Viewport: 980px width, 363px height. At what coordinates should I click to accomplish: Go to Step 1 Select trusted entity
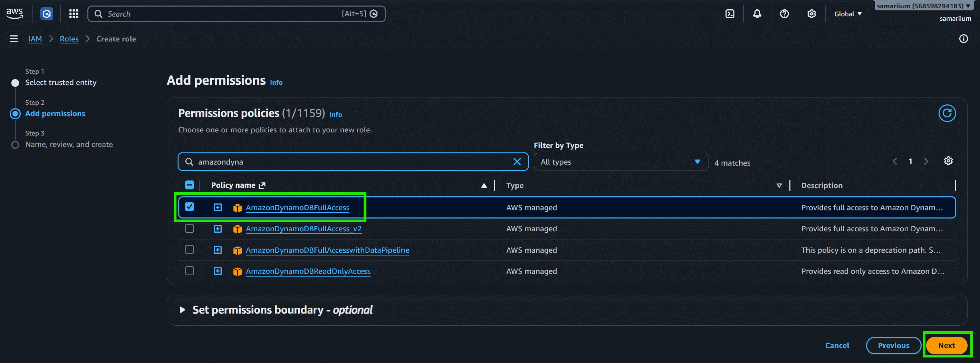61,83
